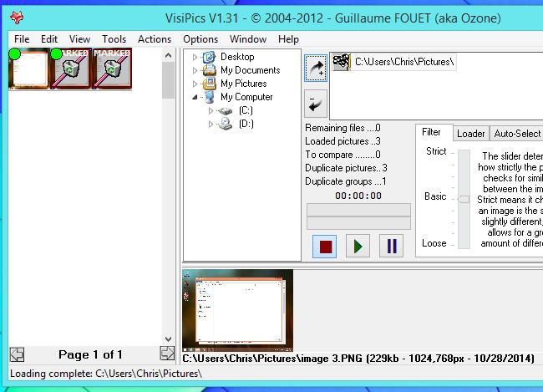
Task: Pause the scan with blue pause button
Action: tap(391, 247)
